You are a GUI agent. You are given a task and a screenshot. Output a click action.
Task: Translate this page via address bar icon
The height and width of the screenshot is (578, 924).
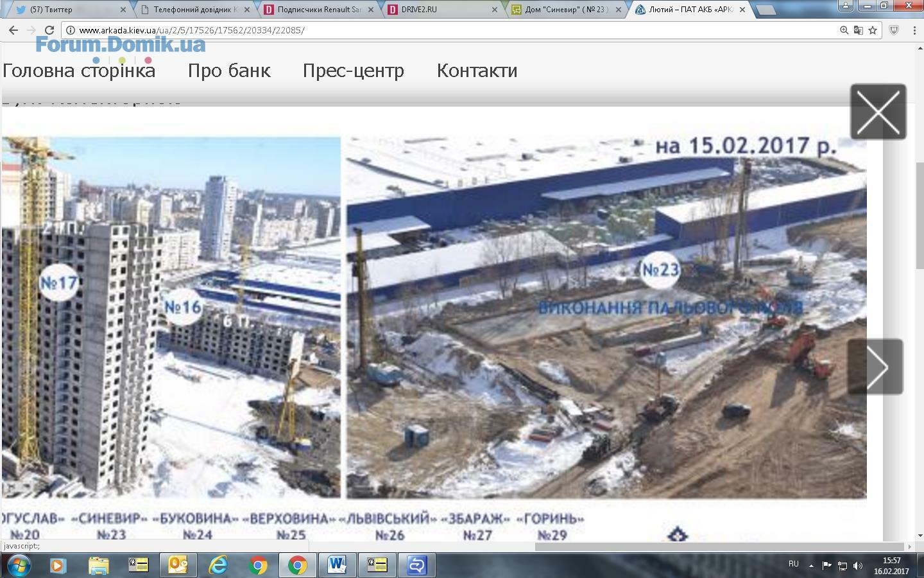(x=859, y=30)
